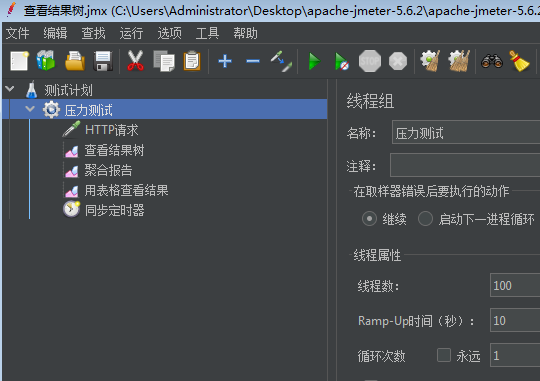Image resolution: width=540 pixels, height=381 pixels.
Task: Collapse the 测试计划 tree node
Action: coord(10,89)
